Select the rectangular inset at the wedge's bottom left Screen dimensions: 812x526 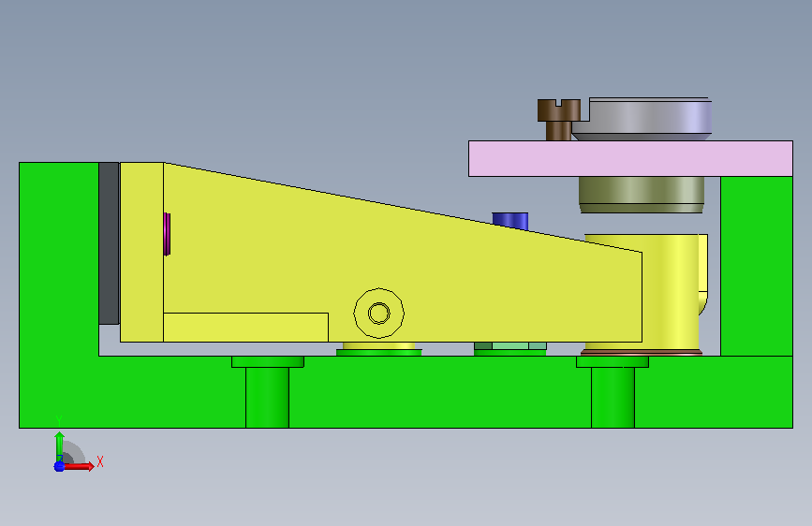tap(246, 328)
